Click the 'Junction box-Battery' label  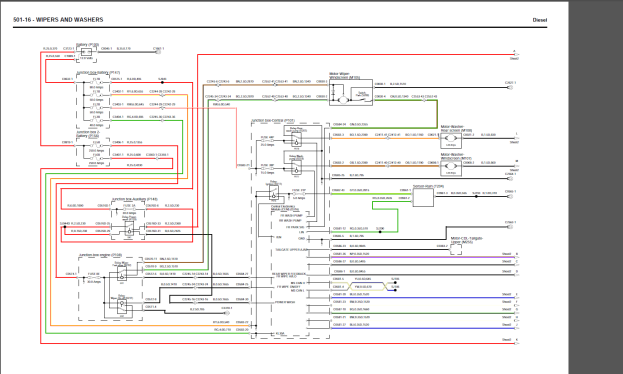[x=98, y=73]
